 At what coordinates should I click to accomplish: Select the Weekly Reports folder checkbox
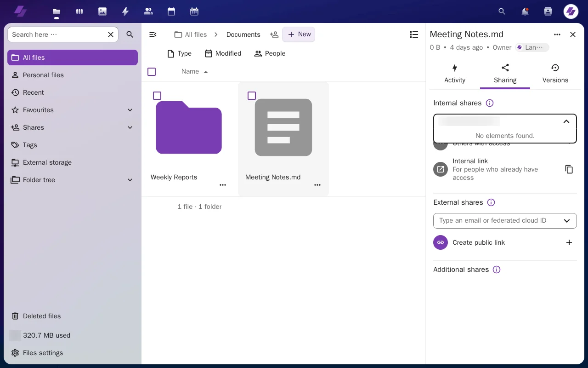157,96
